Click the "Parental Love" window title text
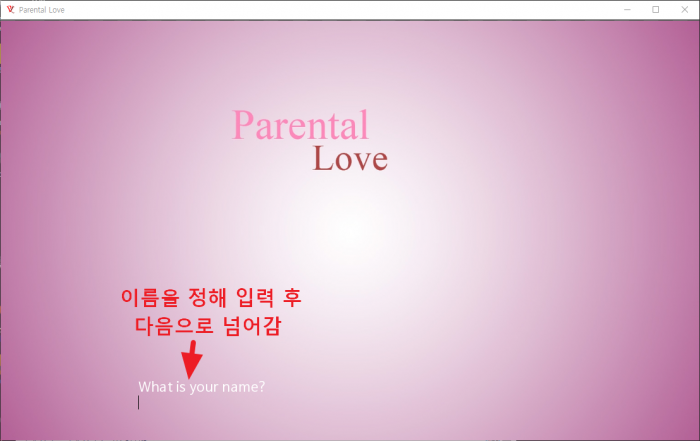The width and height of the screenshot is (700, 441). (x=42, y=10)
